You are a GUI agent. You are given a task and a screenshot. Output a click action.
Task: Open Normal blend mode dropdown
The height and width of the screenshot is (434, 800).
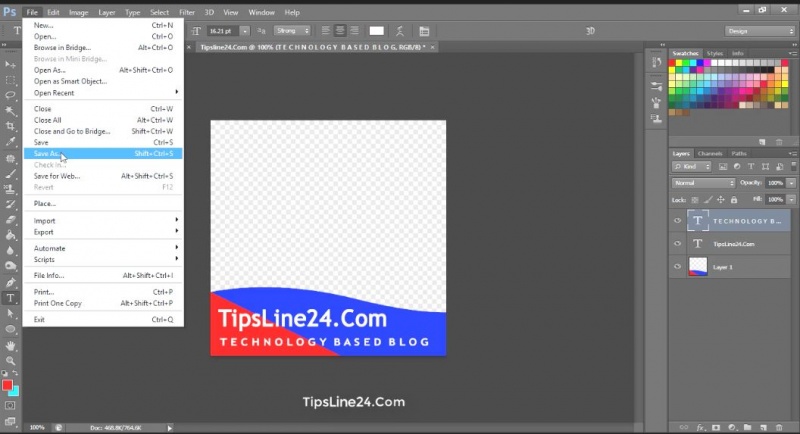click(x=703, y=183)
